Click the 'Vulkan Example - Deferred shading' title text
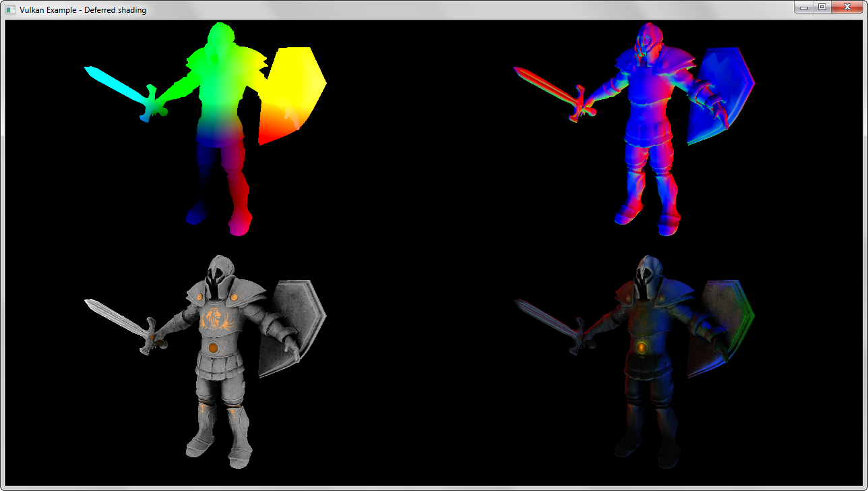The image size is (868, 491). tap(83, 10)
